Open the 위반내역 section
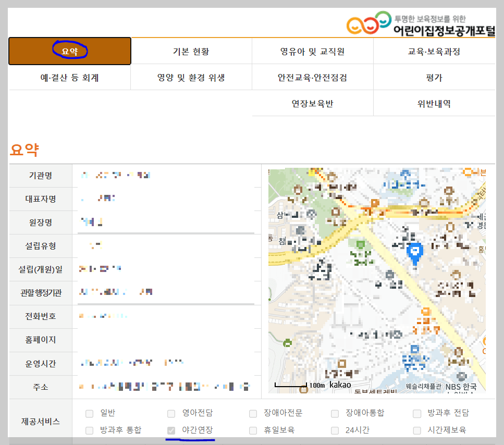The height and width of the screenshot is (445, 504). 434,103
